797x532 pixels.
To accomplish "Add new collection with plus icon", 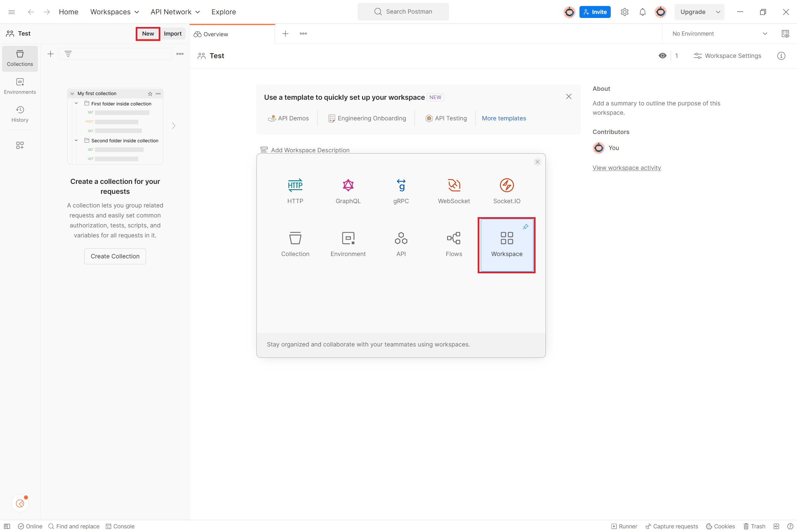I will [51, 54].
